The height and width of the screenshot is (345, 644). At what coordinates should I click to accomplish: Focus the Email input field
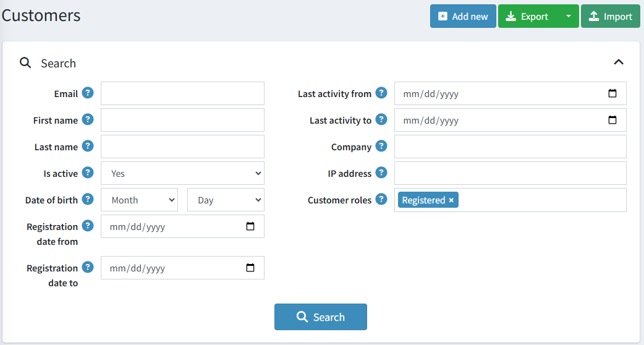point(182,93)
